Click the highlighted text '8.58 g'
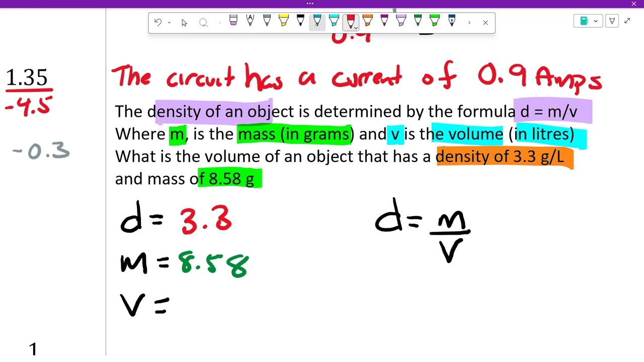 click(x=231, y=179)
